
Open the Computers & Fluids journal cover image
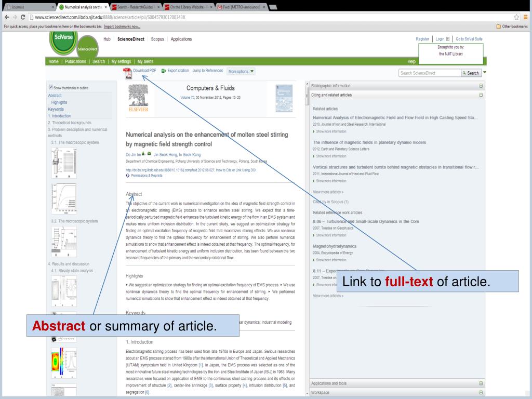[284, 98]
